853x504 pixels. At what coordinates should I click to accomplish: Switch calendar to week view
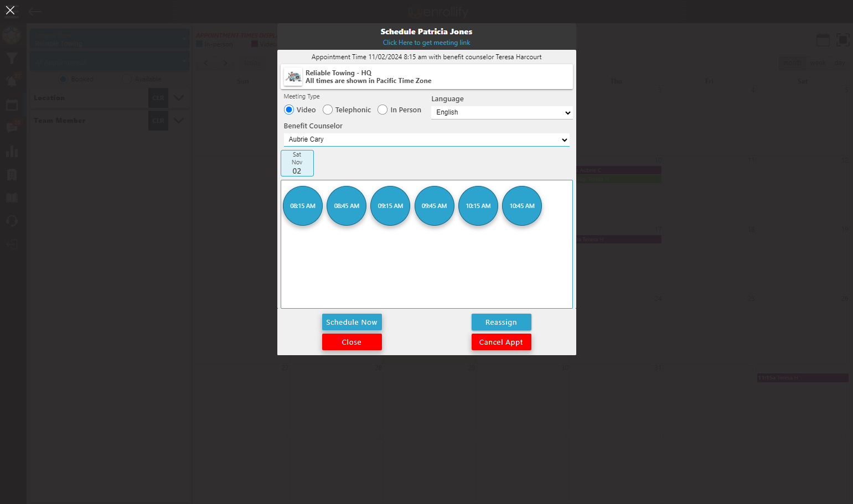(x=818, y=63)
